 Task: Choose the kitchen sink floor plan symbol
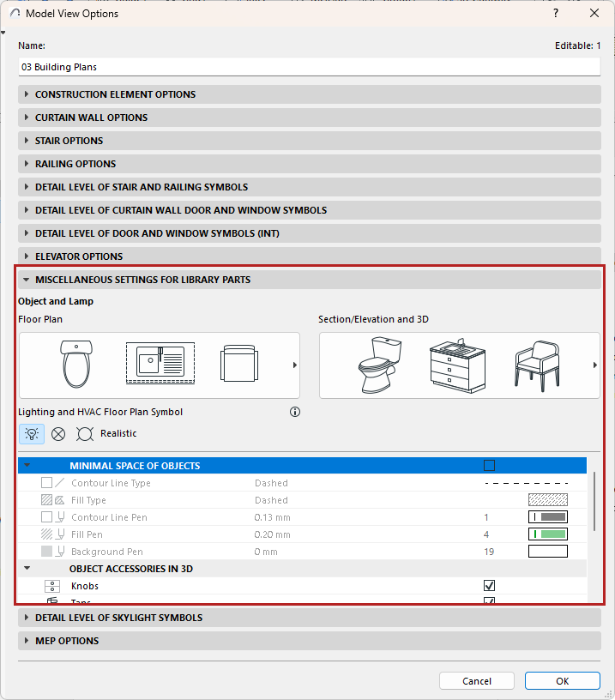[160, 363]
